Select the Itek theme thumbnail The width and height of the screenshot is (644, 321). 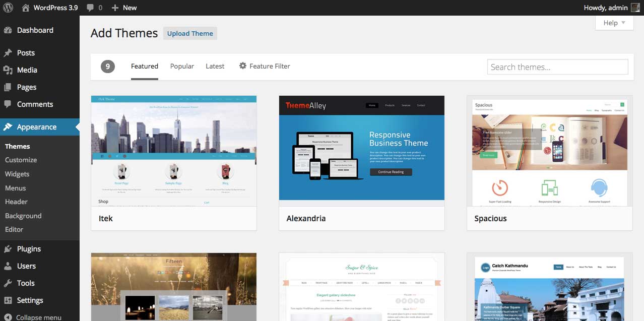coord(174,151)
